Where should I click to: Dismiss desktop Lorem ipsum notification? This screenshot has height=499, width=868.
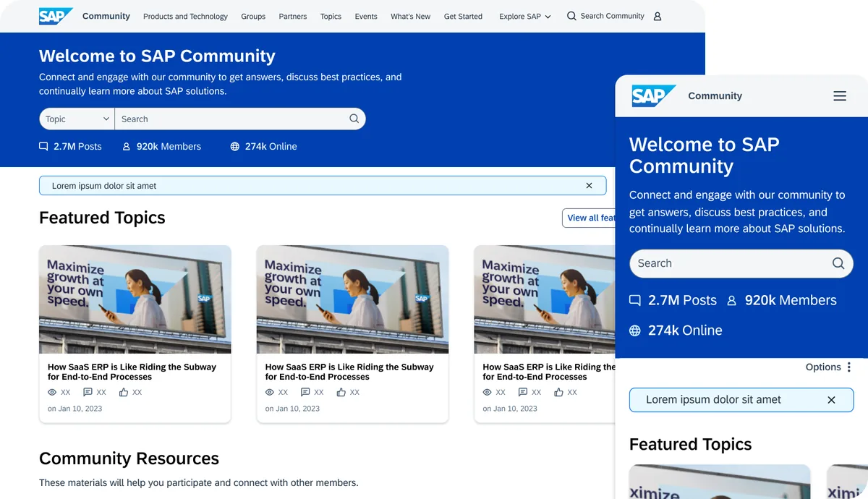pos(590,186)
